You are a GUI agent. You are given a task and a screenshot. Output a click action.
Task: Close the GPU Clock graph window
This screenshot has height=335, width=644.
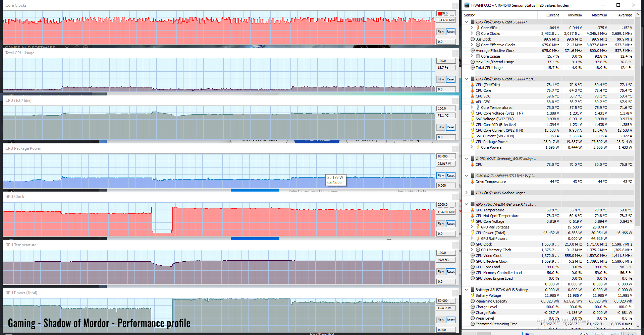coord(455,197)
